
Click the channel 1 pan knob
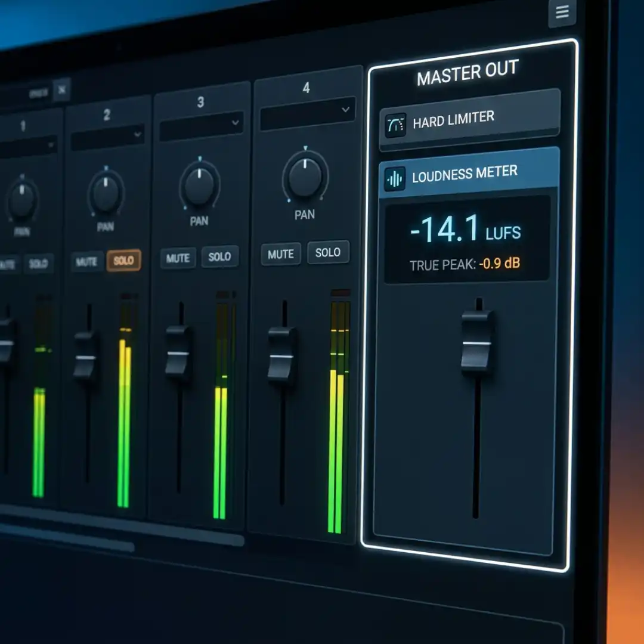click(x=22, y=200)
